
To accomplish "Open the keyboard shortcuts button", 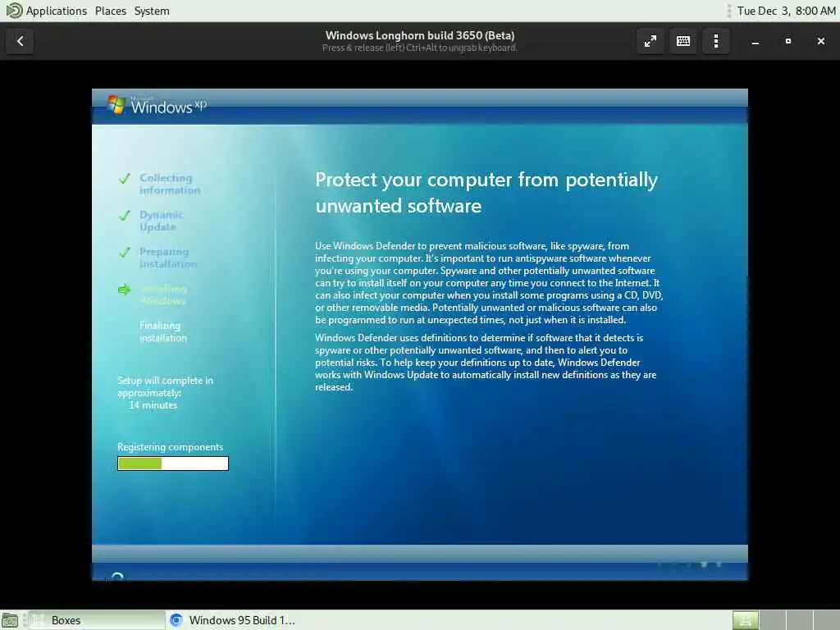I will point(683,41).
